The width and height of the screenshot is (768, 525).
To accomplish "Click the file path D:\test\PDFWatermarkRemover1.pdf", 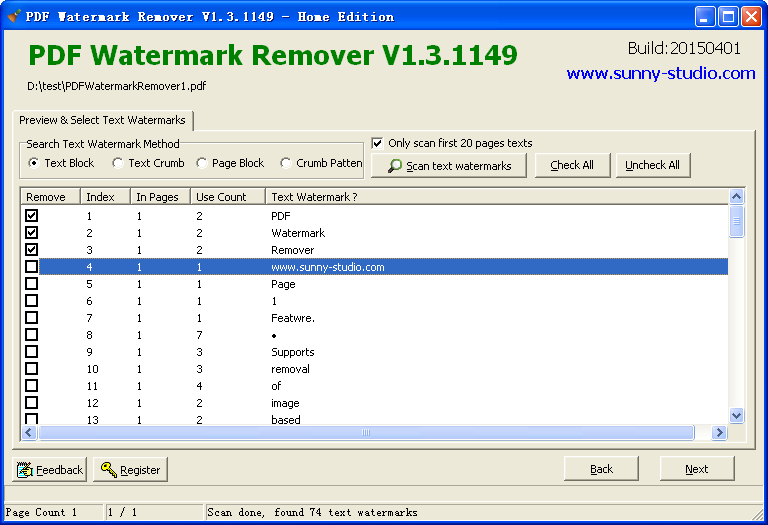I will click(117, 86).
